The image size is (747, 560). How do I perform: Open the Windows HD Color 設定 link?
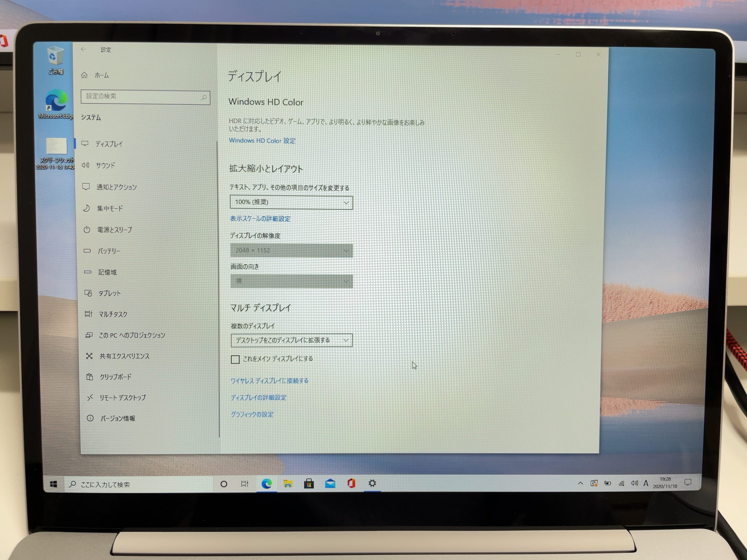click(262, 140)
